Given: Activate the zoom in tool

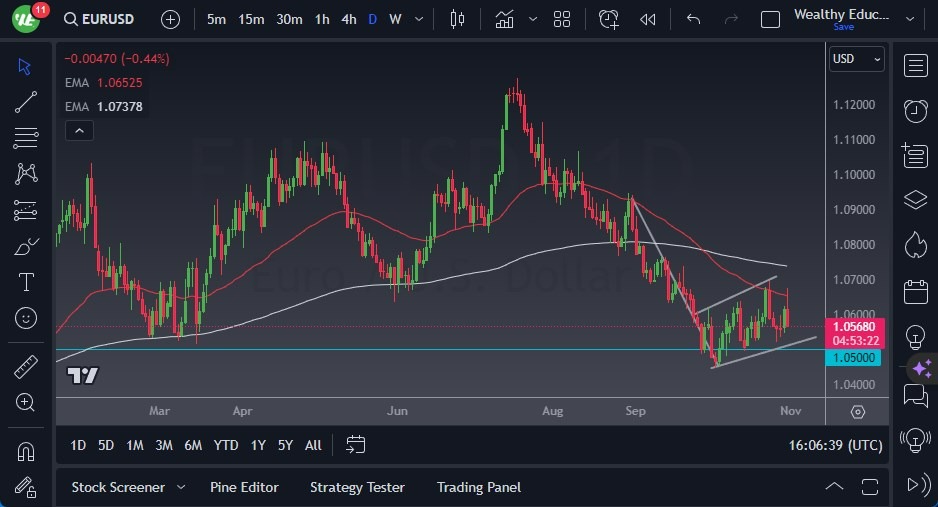Looking at the screenshot, I should coord(26,402).
